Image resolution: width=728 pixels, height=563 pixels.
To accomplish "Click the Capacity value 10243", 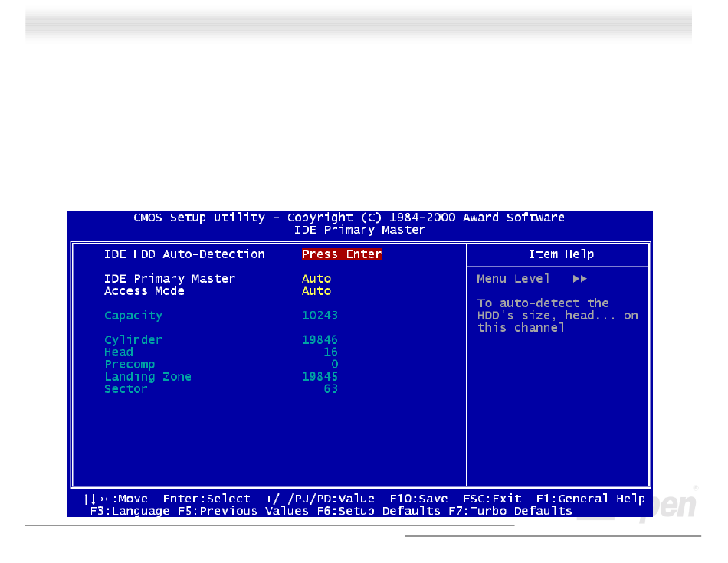I will coord(320,316).
